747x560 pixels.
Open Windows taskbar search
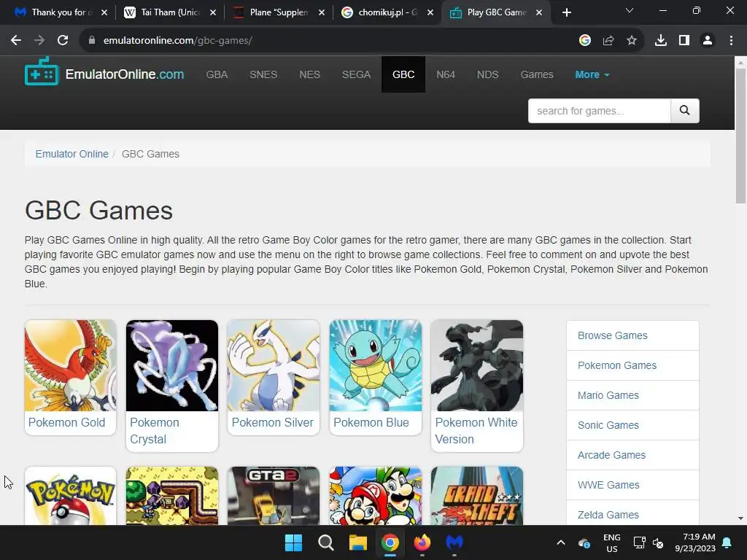(326, 542)
